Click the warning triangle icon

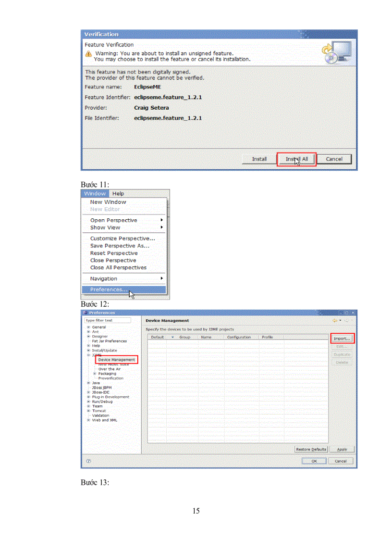[88, 53]
